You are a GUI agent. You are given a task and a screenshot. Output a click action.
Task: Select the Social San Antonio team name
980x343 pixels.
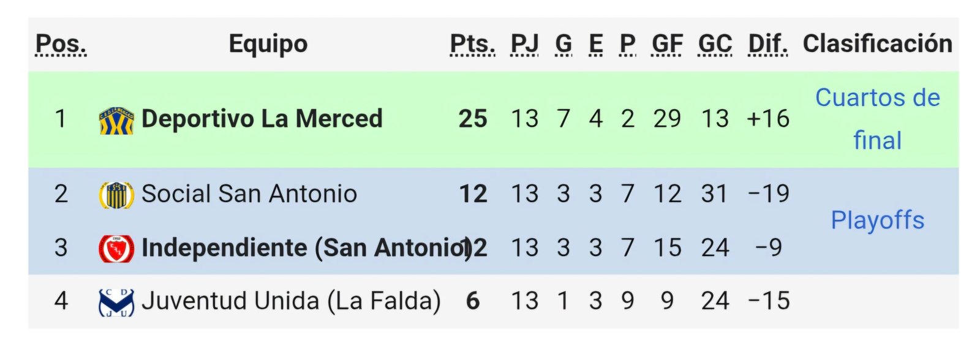(249, 194)
